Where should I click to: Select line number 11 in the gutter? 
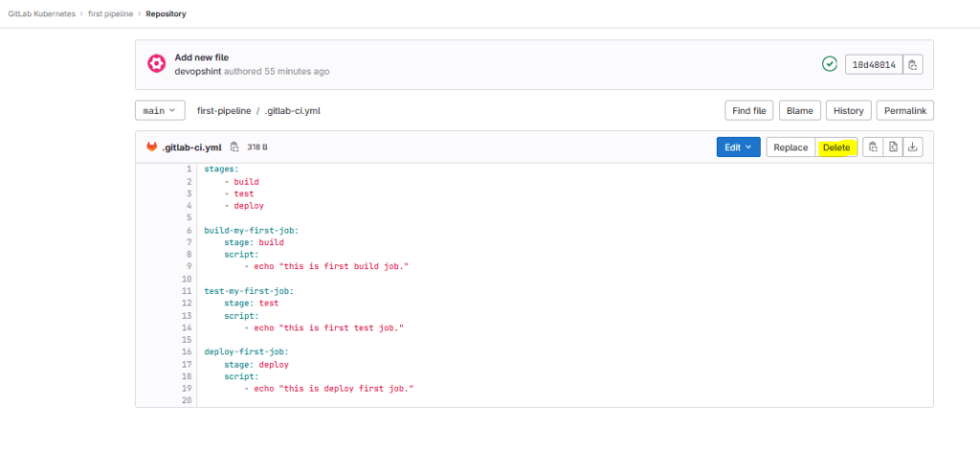click(x=187, y=291)
